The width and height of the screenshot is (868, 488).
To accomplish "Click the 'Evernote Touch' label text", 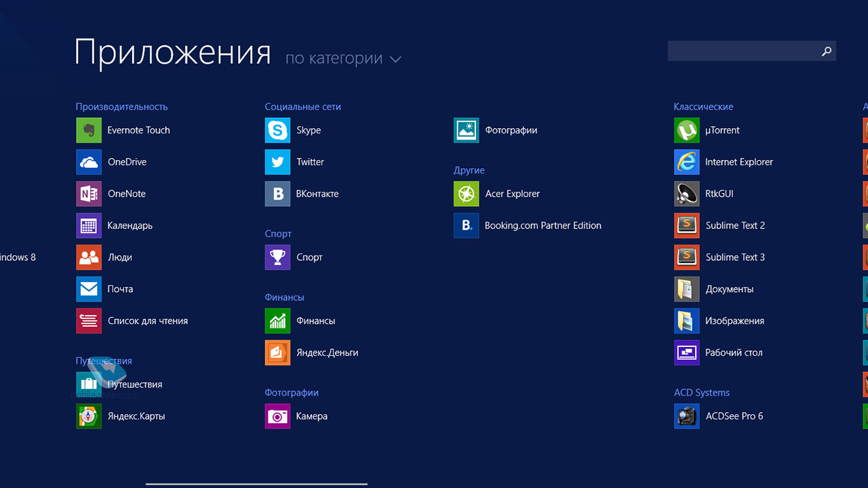I will [139, 130].
